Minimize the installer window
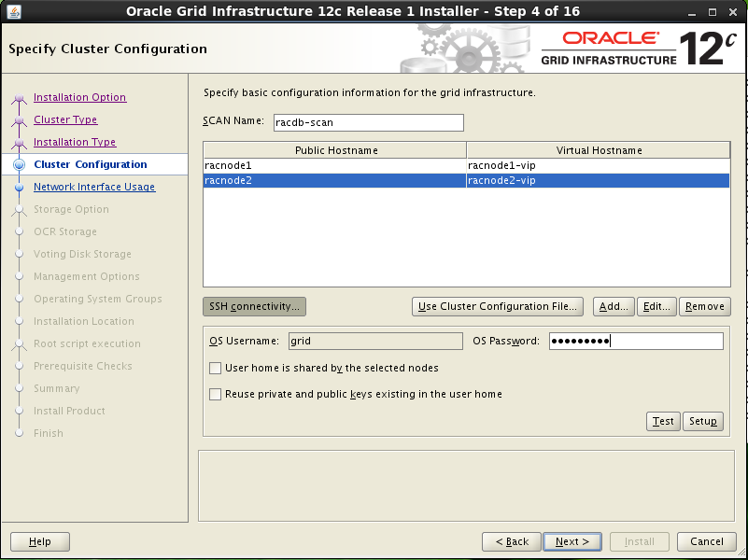 point(692,12)
